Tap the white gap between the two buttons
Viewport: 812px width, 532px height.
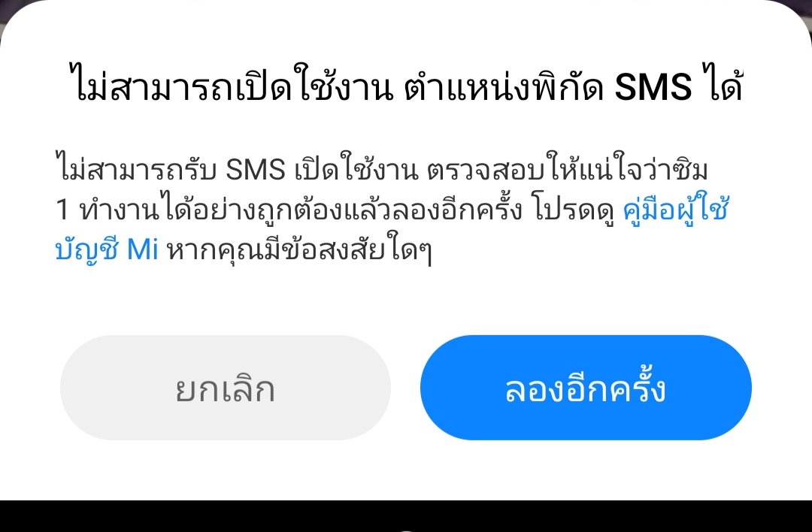(405, 388)
